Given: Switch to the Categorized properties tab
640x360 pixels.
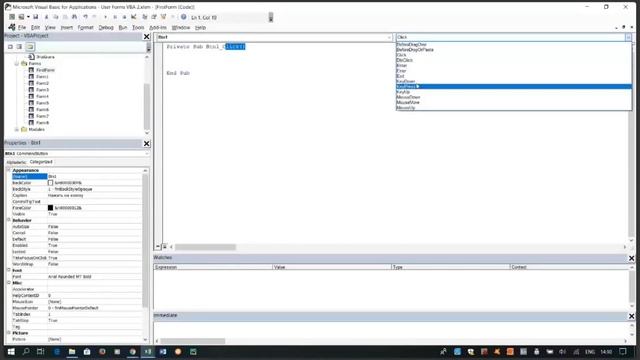Looking at the screenshot, I should [x=41, y=162].
